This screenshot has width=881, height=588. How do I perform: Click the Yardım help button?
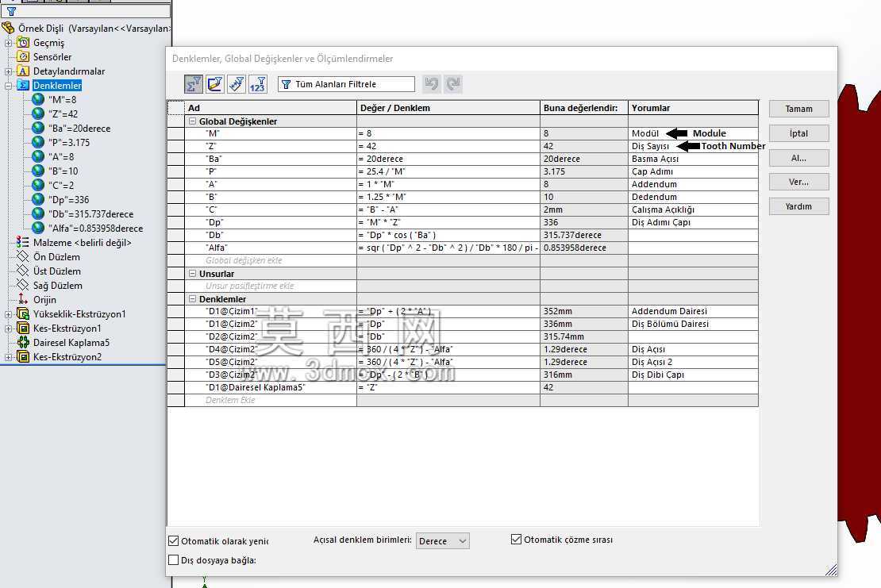799,206
